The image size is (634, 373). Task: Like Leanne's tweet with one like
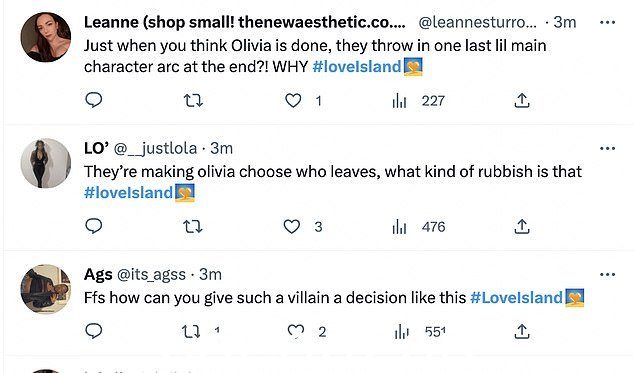(293, 100)
